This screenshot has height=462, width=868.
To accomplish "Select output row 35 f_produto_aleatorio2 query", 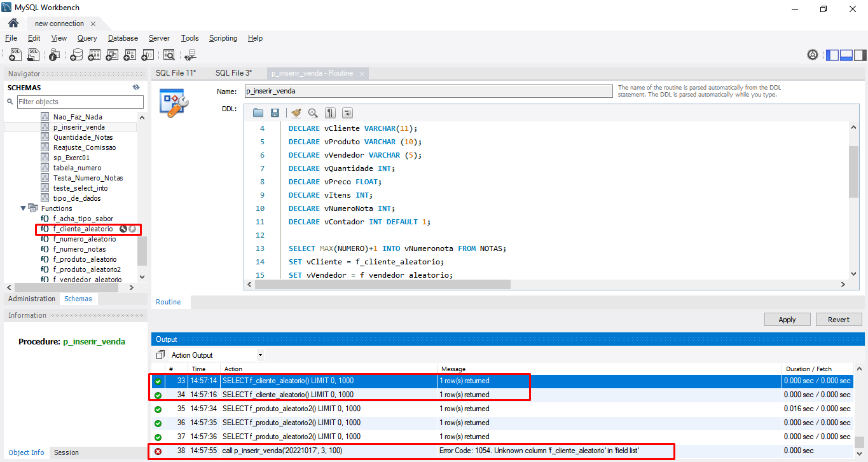I will (x=502, y=409).
